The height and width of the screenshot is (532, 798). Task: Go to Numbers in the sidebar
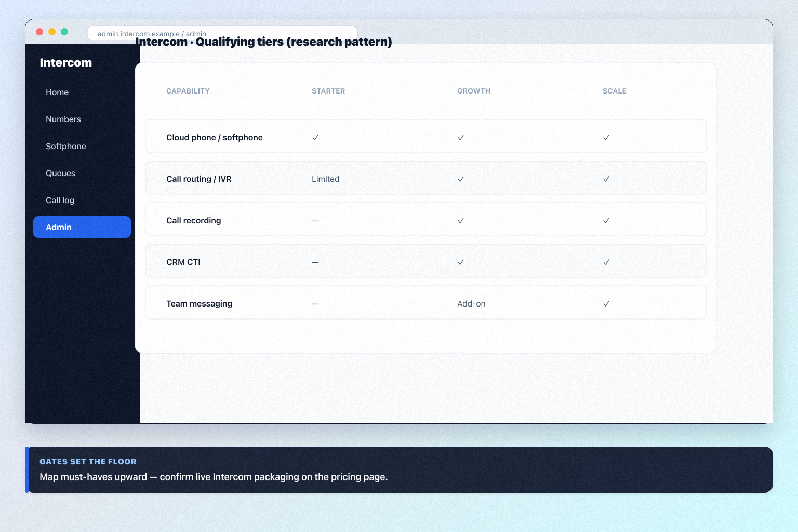pyautogui.click(x=82, y=119)
